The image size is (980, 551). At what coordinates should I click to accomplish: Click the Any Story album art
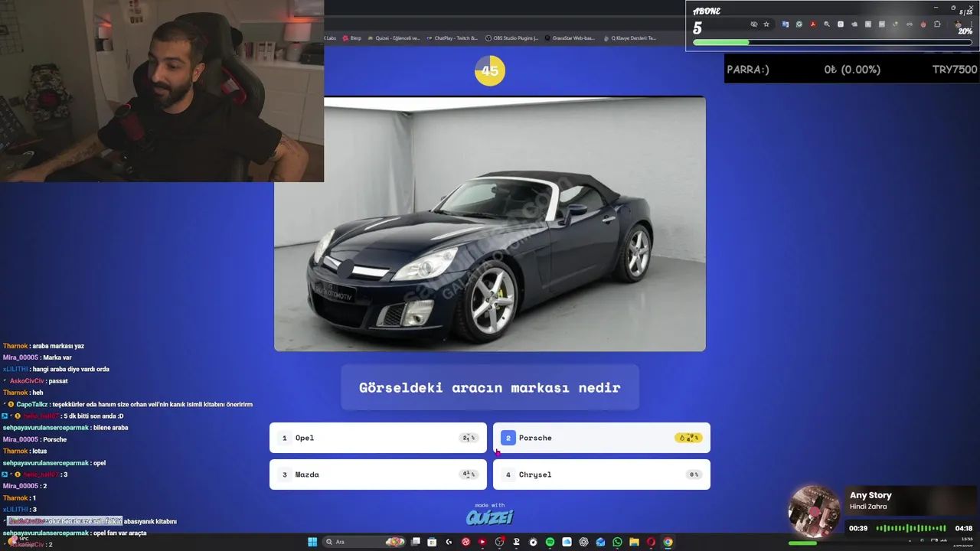point(815,511)
